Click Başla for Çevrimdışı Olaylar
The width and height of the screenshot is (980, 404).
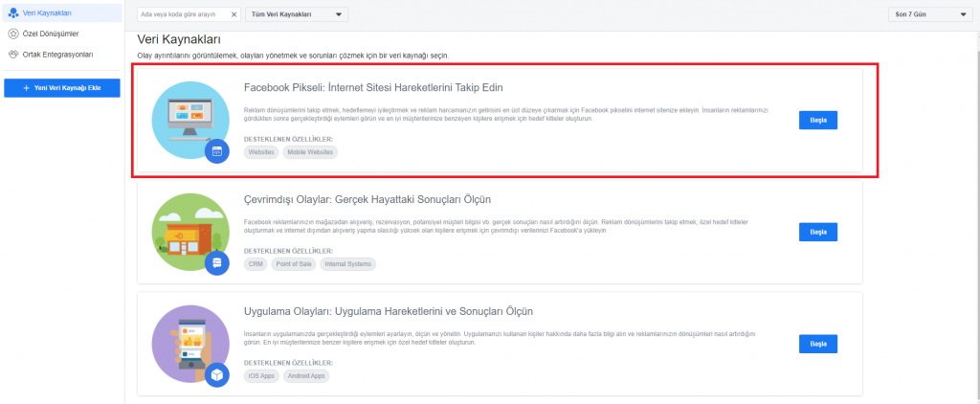pos(817,232)
